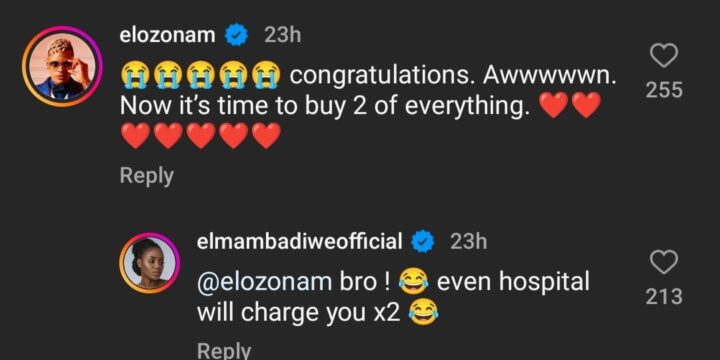Like elozonam's comment with the heart icon

coord(664,56)
